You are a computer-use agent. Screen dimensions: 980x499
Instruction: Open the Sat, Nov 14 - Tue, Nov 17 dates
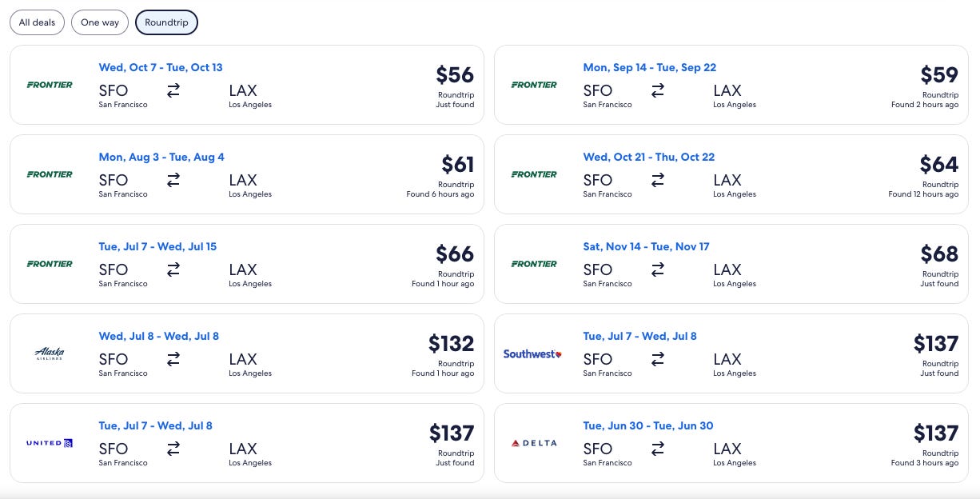tap(646, 246)
